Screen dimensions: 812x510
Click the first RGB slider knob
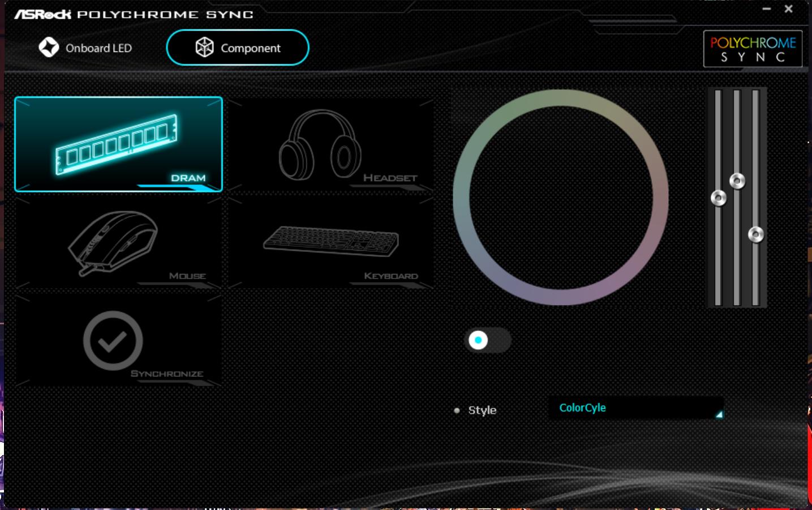(x=719, y=198)
